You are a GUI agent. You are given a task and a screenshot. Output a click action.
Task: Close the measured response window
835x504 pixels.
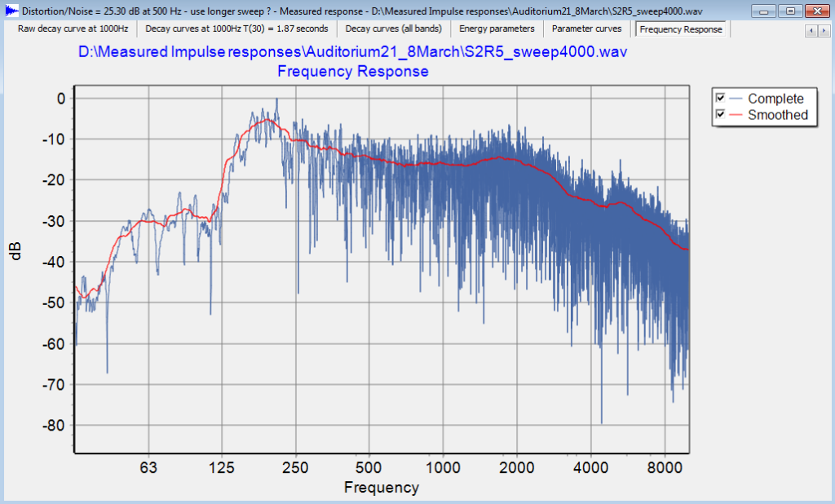[x=817, y=11]
